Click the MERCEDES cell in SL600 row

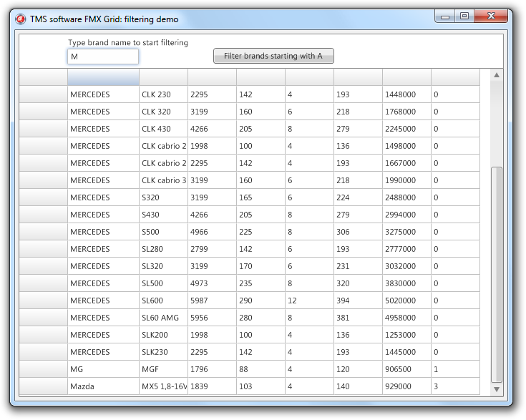tap(103, 301)
